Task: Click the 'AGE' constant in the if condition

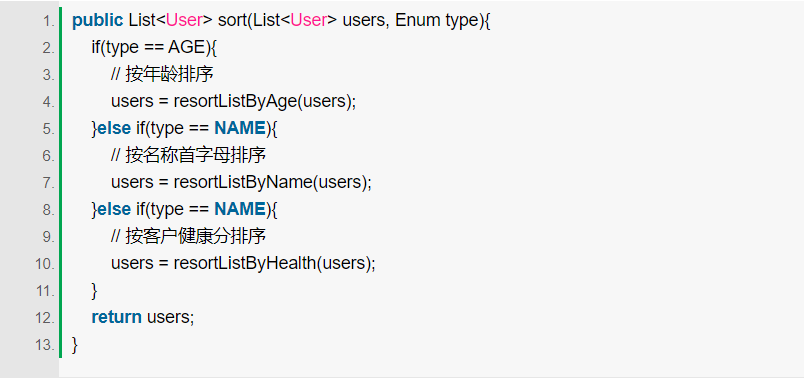Action: (187, 47)
